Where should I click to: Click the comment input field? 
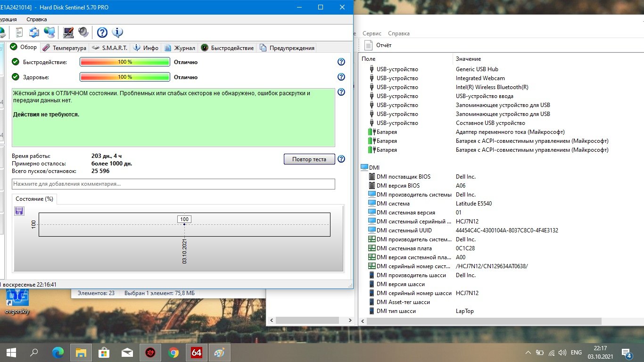[x=173, y=184]
